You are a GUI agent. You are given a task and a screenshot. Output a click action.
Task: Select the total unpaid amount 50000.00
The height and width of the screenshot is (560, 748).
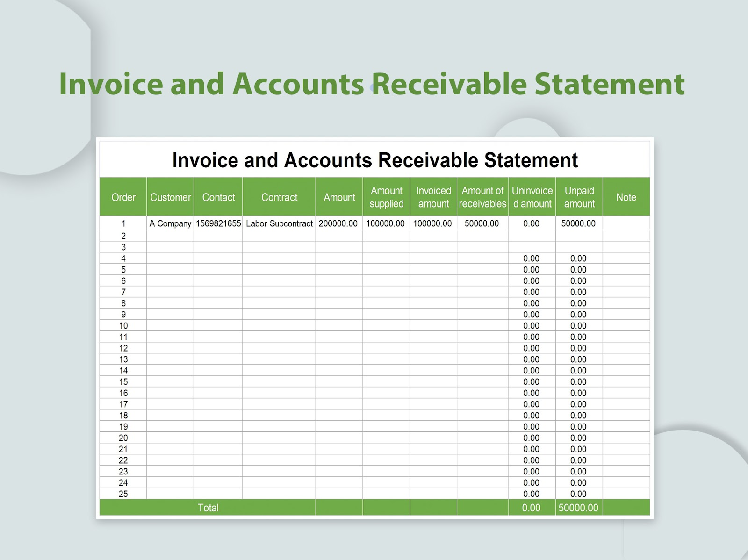click(579, 508)
